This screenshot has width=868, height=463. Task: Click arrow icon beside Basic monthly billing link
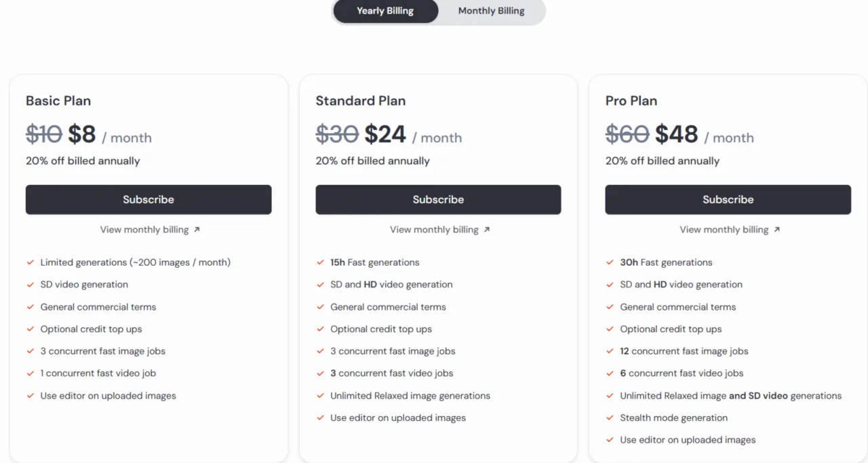[197, 230]
